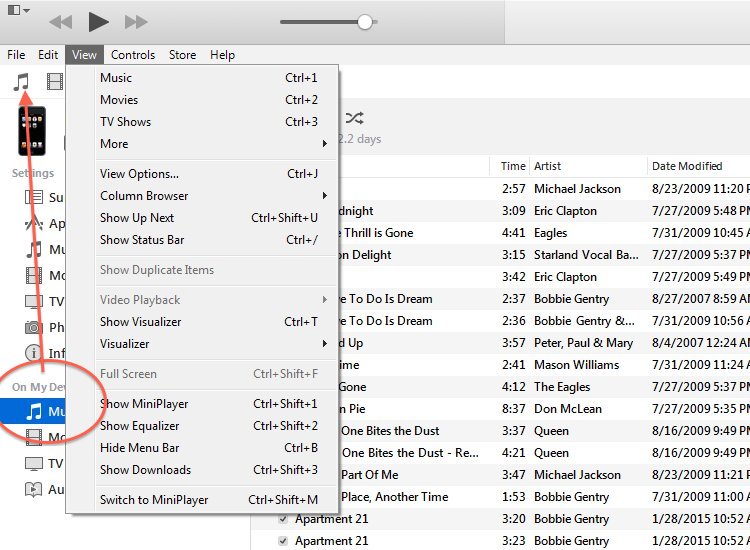Switch to Movies library film icon
The image size is (750, 550).
55,82
